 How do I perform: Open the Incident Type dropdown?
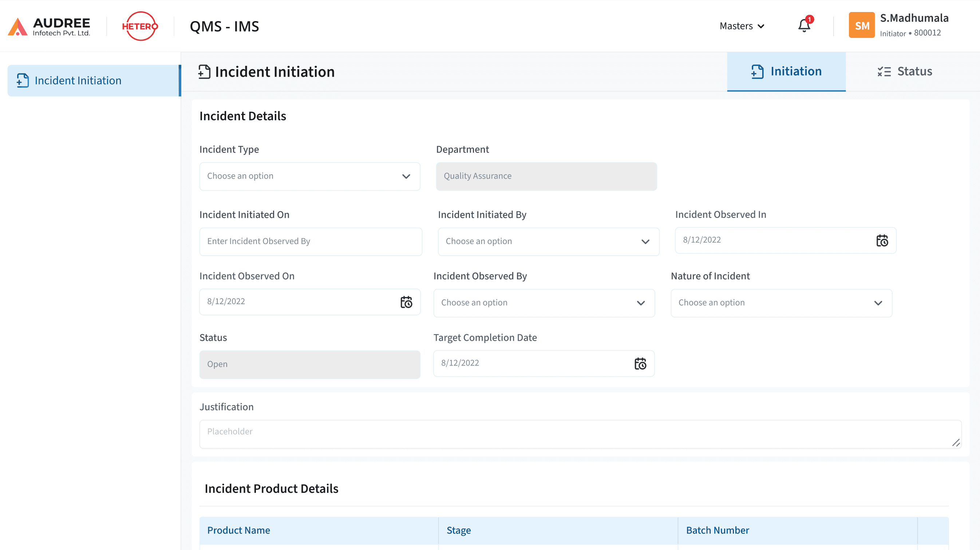(309, 176)
